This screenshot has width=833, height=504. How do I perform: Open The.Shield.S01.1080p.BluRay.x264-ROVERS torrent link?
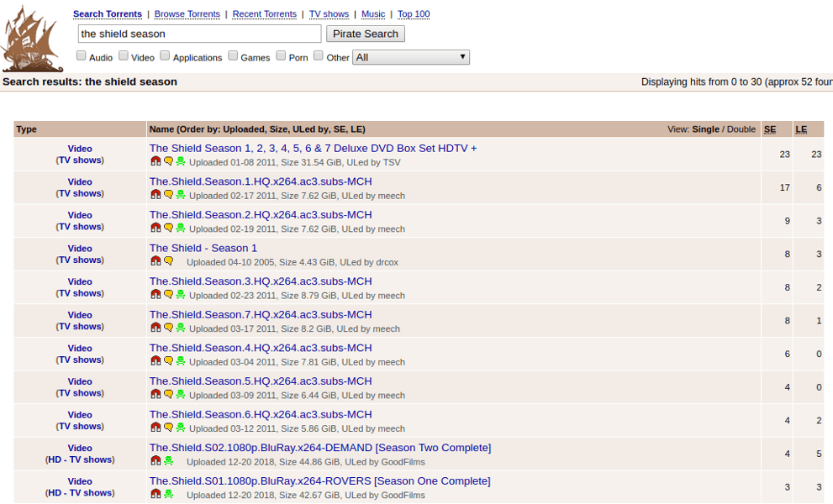tap(319, 481)
